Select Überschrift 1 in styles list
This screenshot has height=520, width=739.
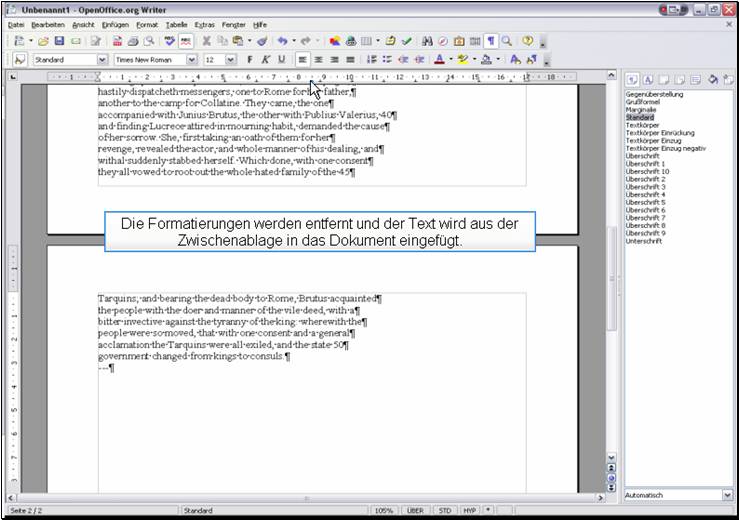pyautogui.click(x=645, y=163)
